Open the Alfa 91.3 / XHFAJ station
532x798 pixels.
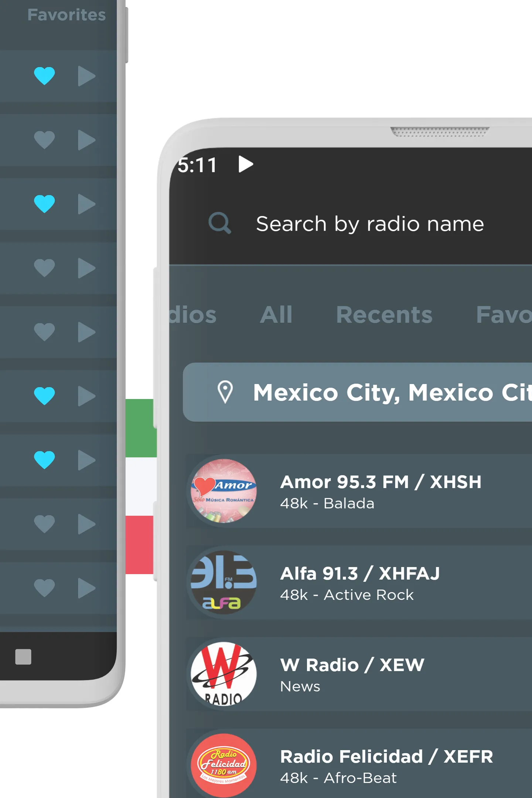pyautogui.click(x=359, y=582)
